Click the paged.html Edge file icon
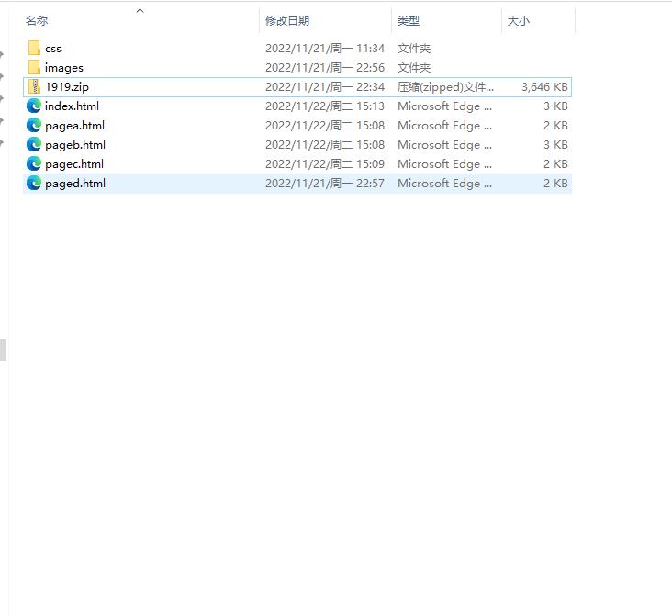672x616 pixels. [34, 184]
